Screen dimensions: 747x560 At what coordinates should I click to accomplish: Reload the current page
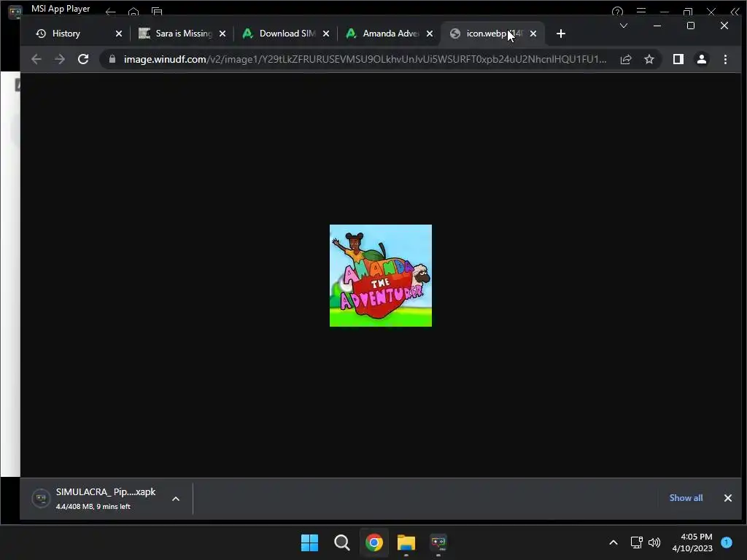click(x=83, y=59)
